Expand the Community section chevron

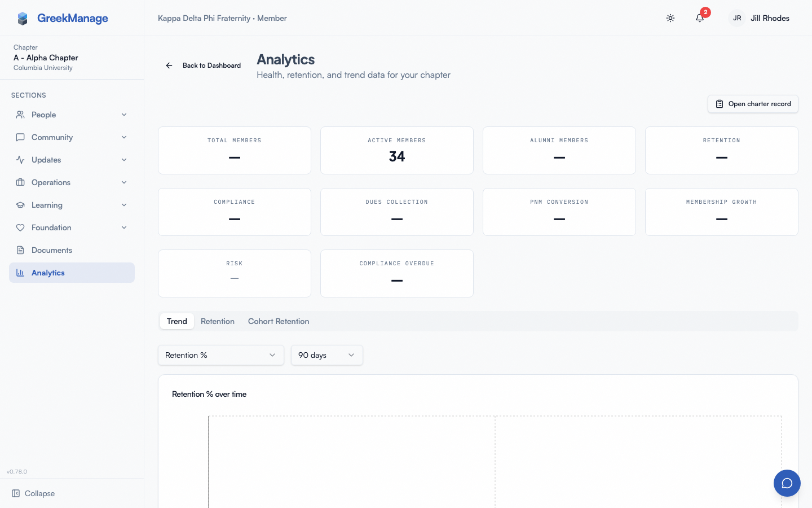(124, 137)
